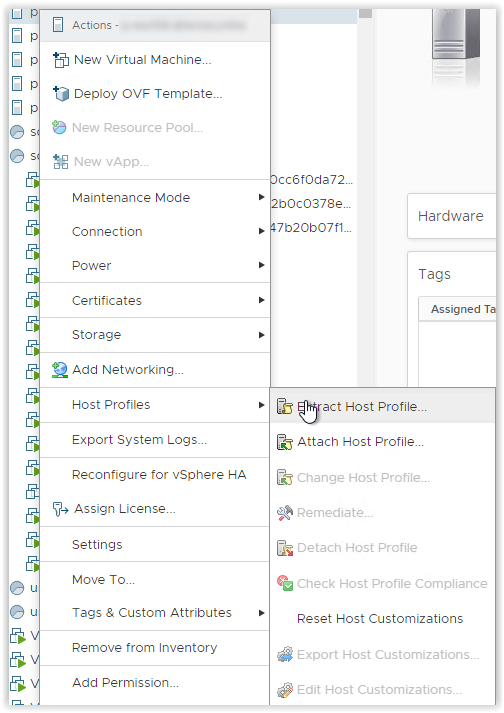This screenshot has height=713, width=504.
Task: Expand Connection submenu arrow
Action: (x=261, y=231)
